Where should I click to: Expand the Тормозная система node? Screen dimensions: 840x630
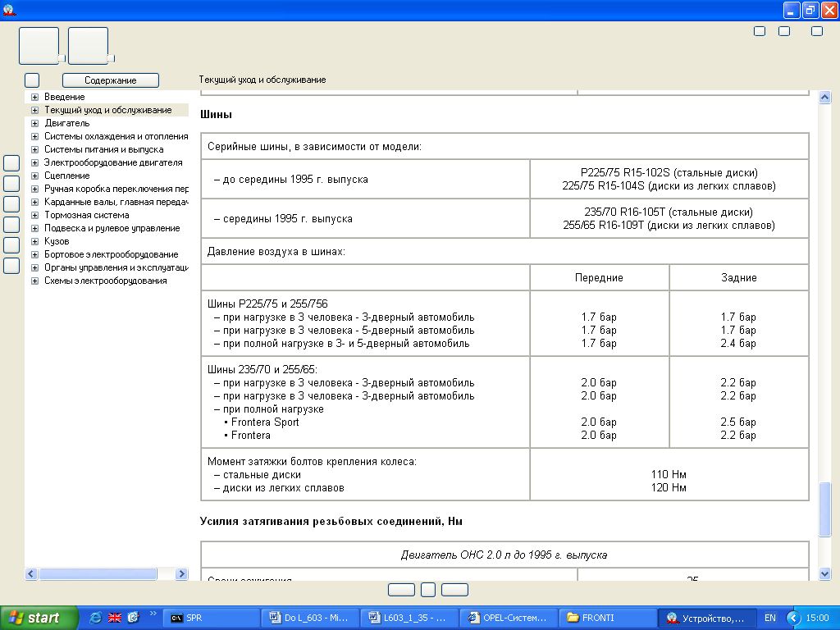point(34,215)
